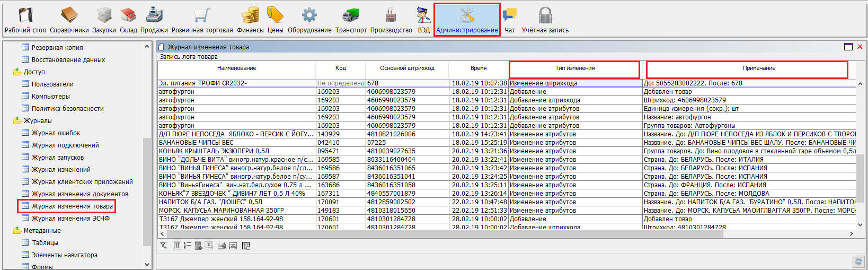Click the add filter funnel icon
This screenshot has height=270, width=868.
[x=163, y=246]
